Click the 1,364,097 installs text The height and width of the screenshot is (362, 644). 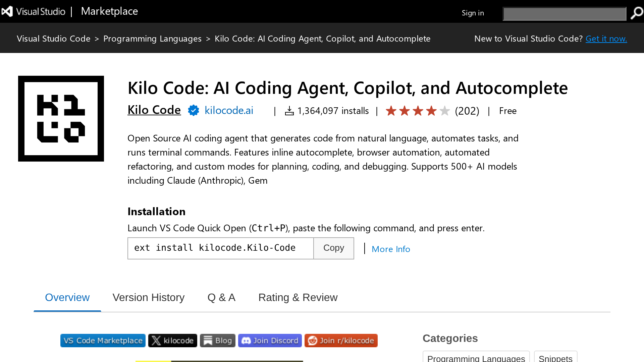point(333,111)
